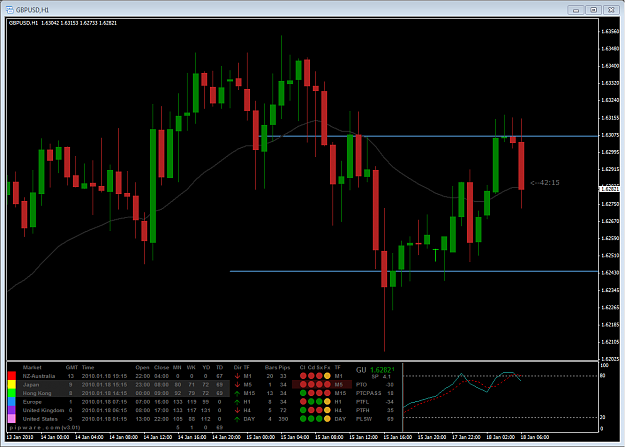Click the green up arrow beside H1
This screenshot has width=625, height=447.
(237, 402)
